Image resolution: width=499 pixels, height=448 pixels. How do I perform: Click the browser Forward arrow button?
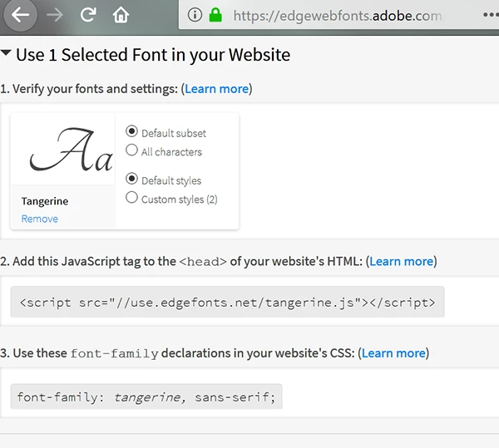(55, 15)
